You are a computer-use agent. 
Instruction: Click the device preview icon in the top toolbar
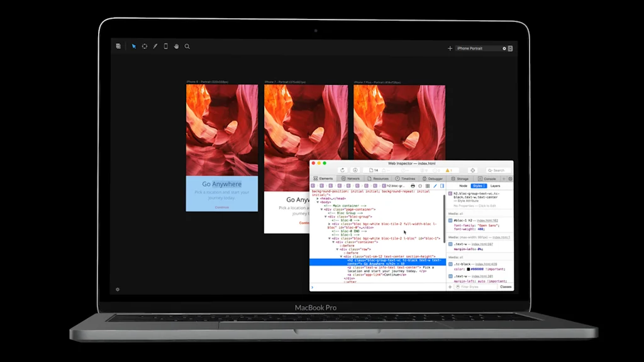pos(165,46)
